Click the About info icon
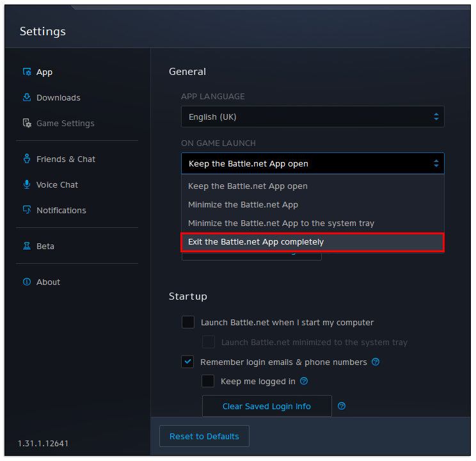Image resolution: width=476 pixels, height=461 pixels. point(27,282)
